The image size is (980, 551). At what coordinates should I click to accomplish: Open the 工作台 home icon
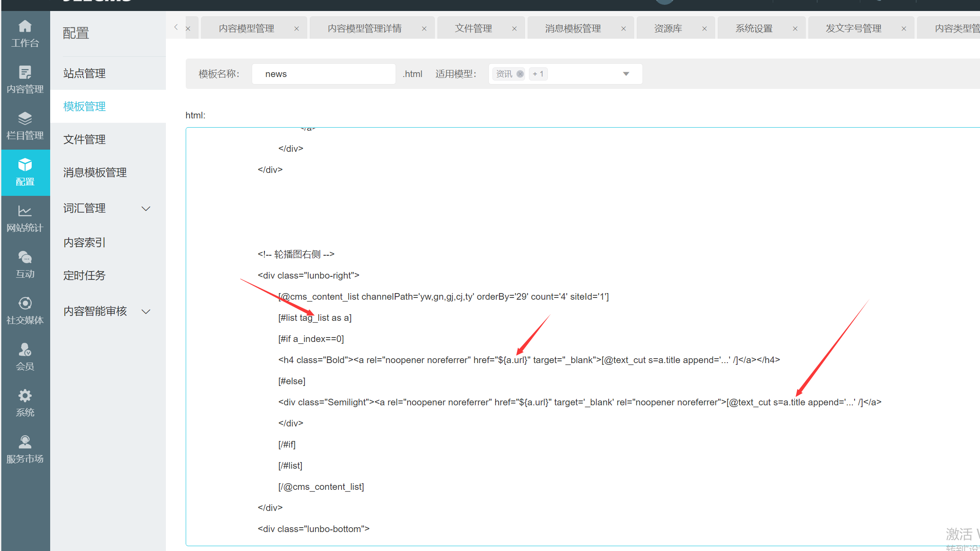(x=25, y=26)
